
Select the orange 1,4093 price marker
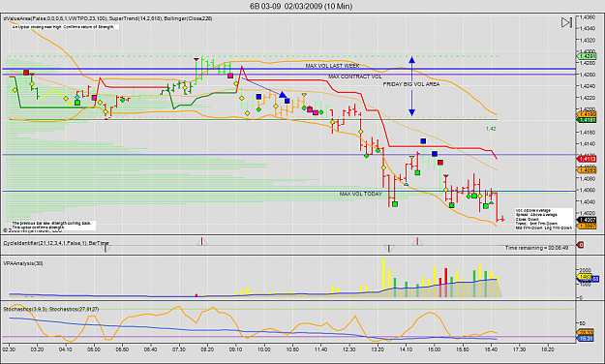586,169
